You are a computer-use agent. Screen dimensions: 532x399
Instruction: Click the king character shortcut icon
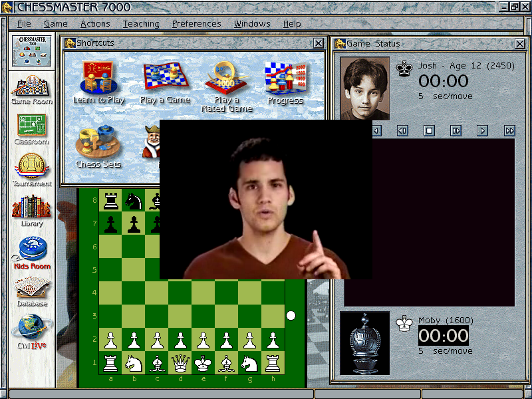point(152,142)
